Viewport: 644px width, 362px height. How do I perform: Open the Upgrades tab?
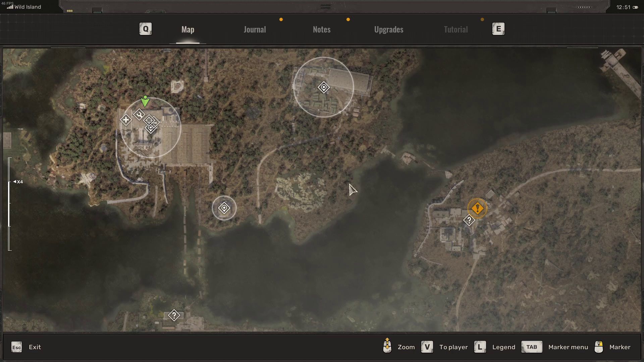pos(388,29)
